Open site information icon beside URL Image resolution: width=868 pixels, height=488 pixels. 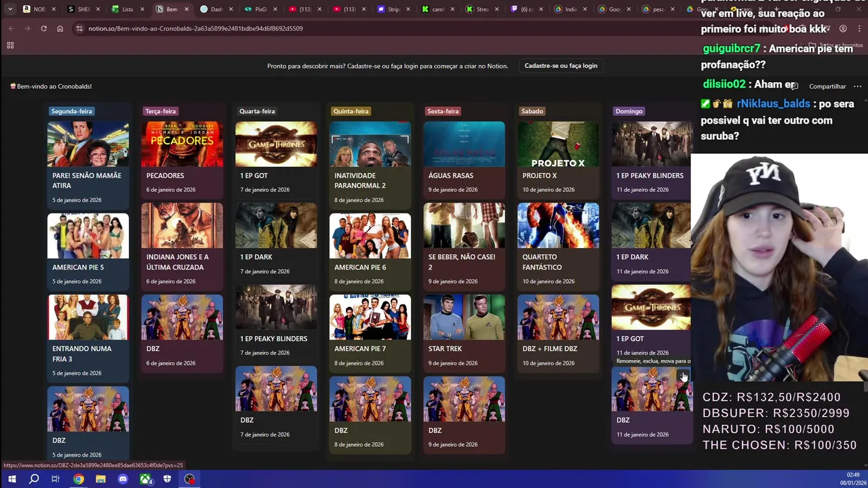click(x=79, y=28)
